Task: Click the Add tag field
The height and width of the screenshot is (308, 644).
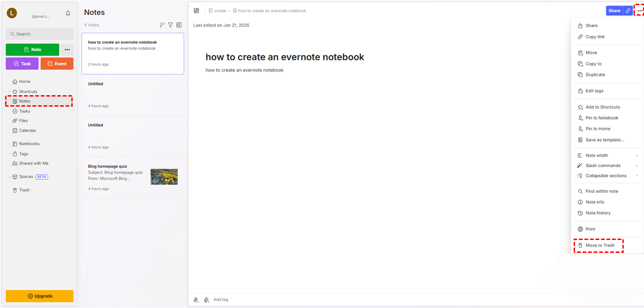Action: click(221, 300)
